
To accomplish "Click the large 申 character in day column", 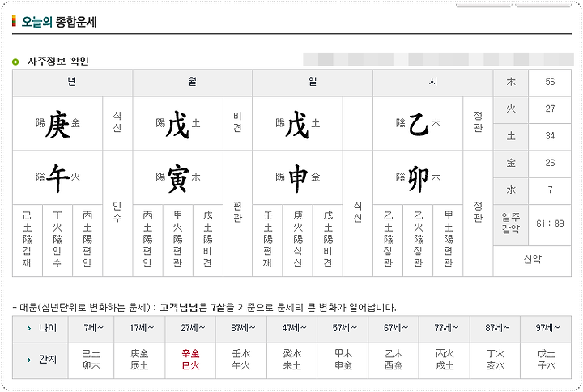I will [298, 177].
